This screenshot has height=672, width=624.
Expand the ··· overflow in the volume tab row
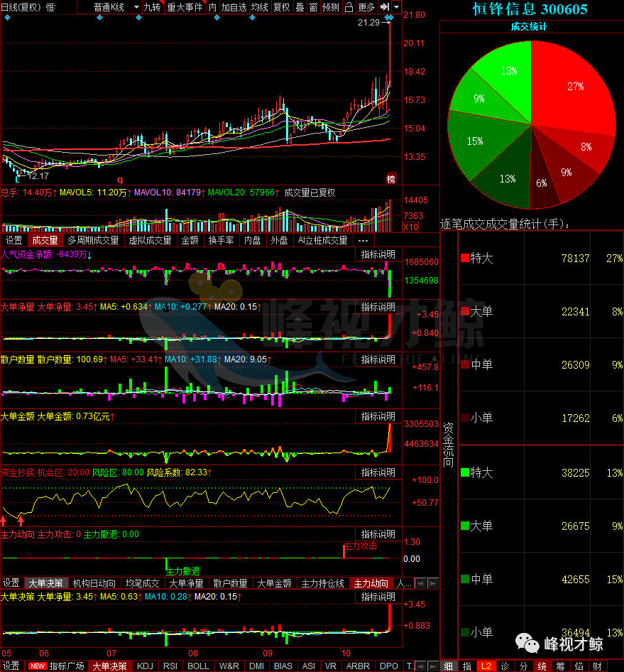click(x=363, y=240)
